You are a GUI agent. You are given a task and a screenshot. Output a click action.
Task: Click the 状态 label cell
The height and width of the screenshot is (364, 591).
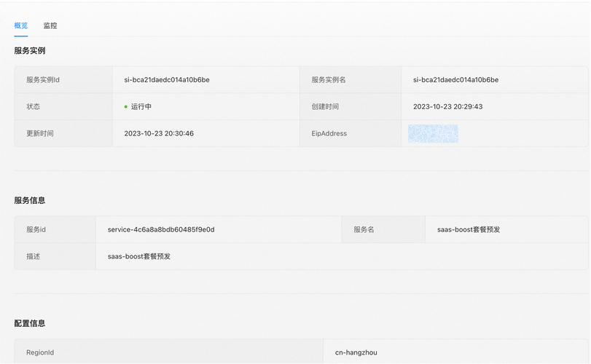(x=63, y=106)
